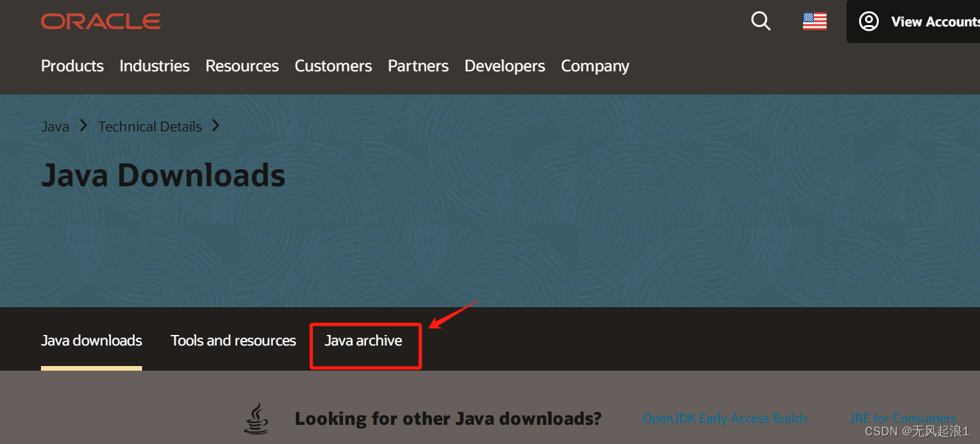The height and width of the screenshot is (444, 980).
Task: Click the Java coffee cup icon
Action: [257, 418]
